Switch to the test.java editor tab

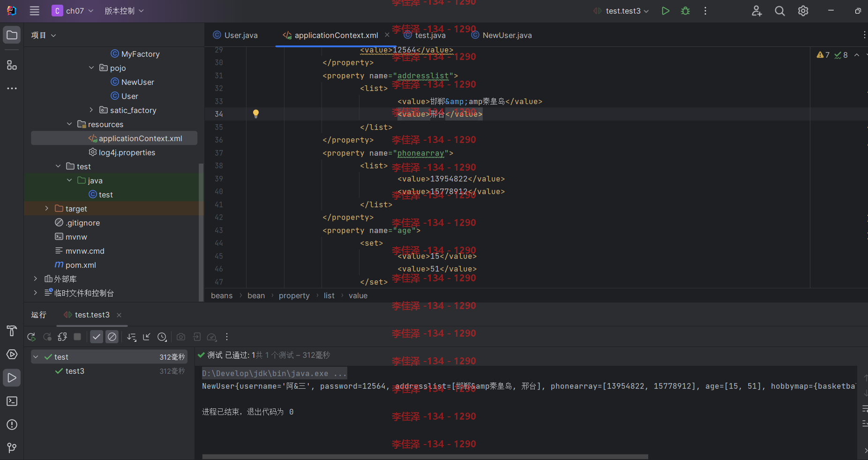pos(425,35)
